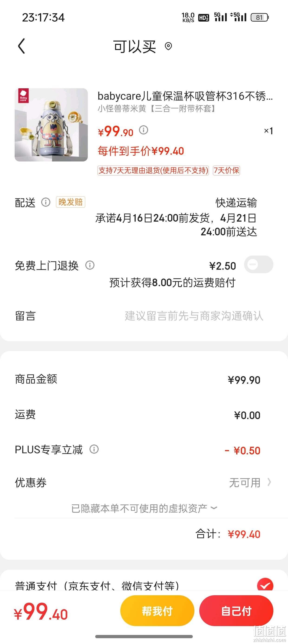Open the babycare儿童保温杯 product title
This screenshot has width=288, height=644.
coord(185,96)
